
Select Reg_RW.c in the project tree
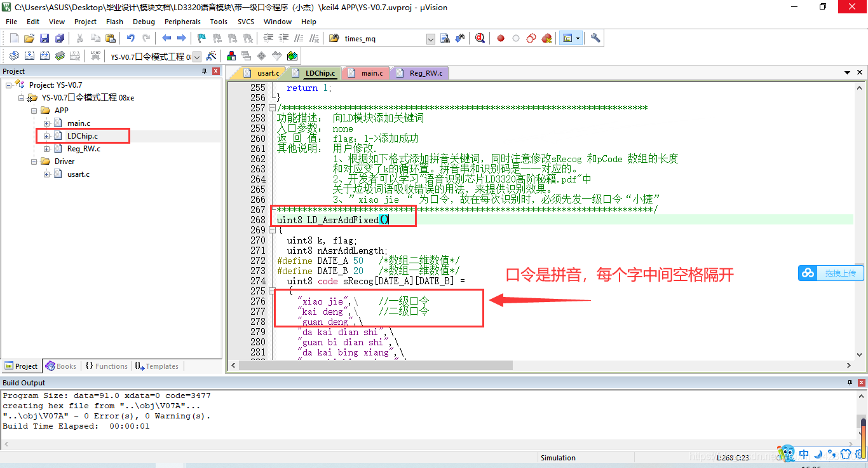(83, 149)
